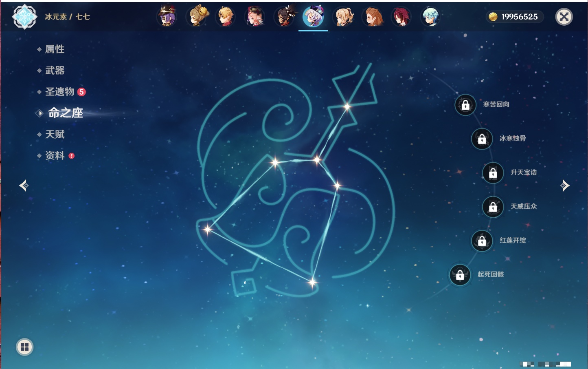The width and height of the screenshot is (588, 369).
Task: Click the leftmost star node of the constellation
Action: pyautogui.click(x=207, y=229)
